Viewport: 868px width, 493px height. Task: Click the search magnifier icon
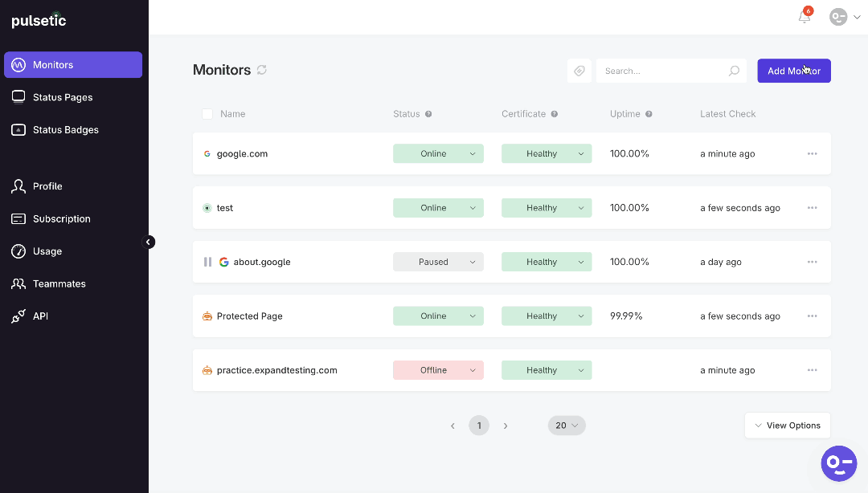[734, 71]
